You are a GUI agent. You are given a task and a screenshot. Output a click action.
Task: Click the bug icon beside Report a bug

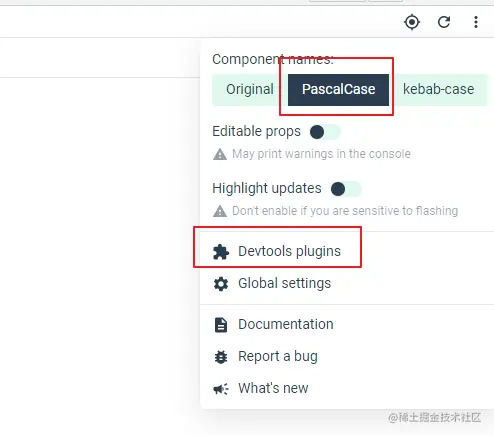click(x=221, y=357)
